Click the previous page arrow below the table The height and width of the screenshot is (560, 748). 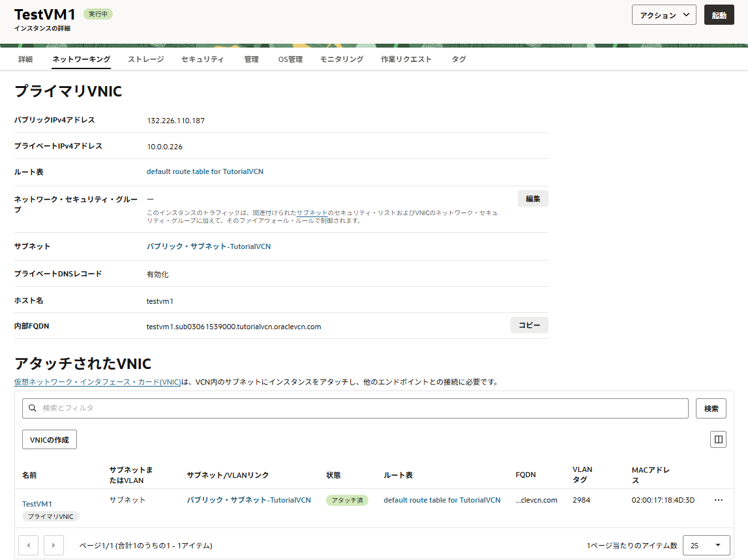[28, 545]
